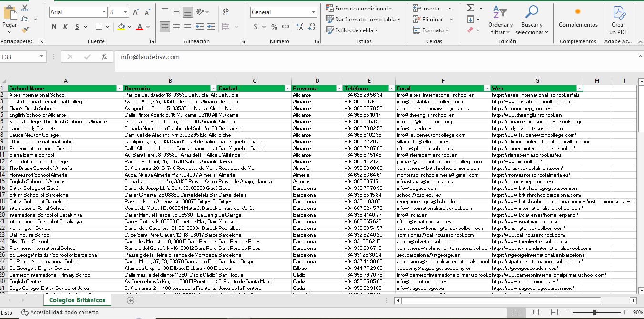The width and height of the screenshot is (644, 319).
Task: Click the Cut scissors icon
Action: pos(25,8)
